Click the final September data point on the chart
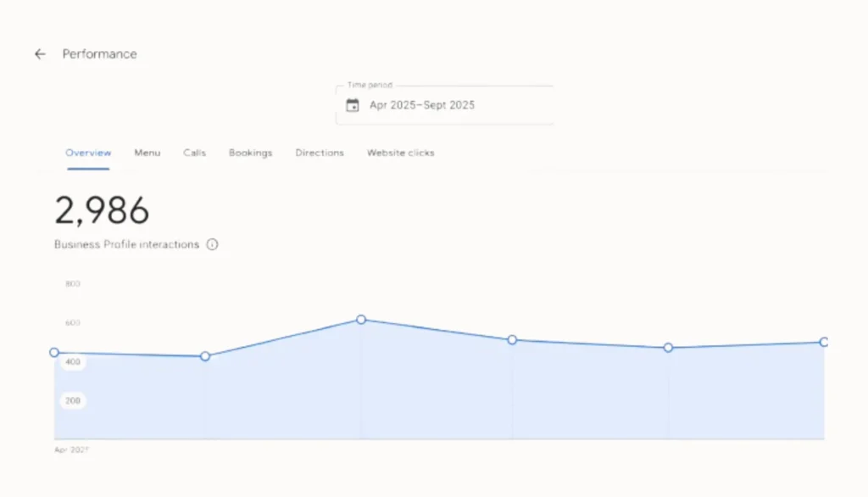 tap(823, 342)
